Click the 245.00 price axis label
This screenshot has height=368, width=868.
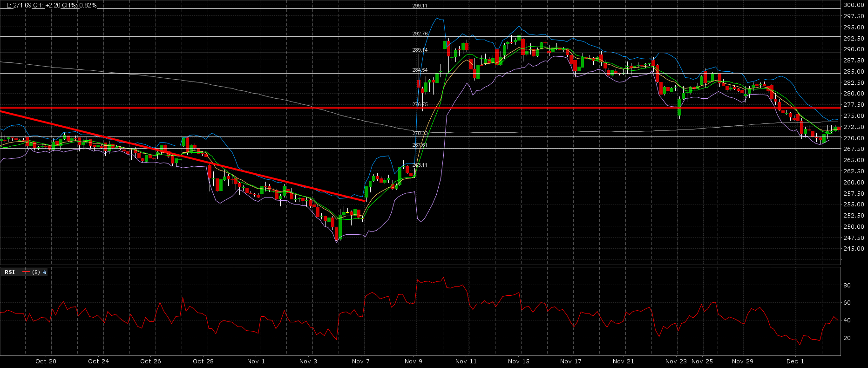854,249
